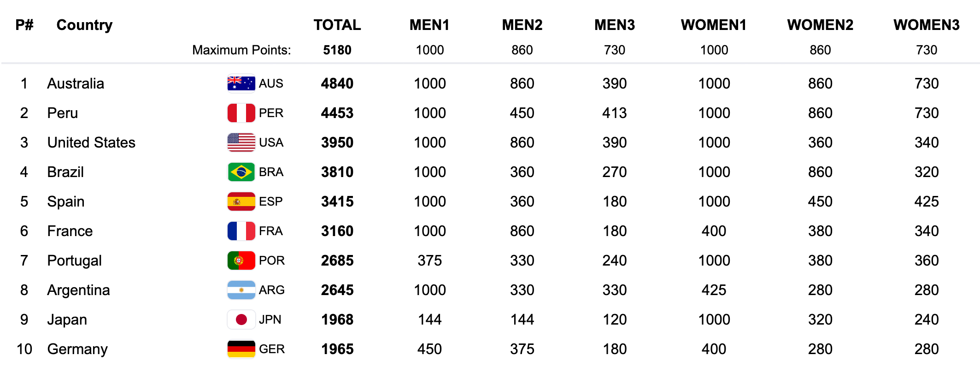Click Australia's total score 4840

click(337, 83)
